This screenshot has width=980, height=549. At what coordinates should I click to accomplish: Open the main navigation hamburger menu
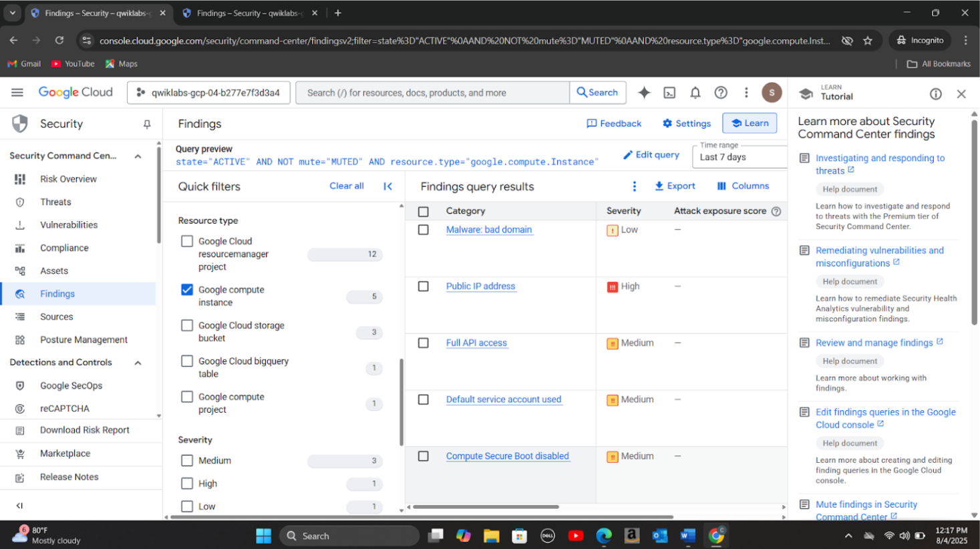pos(17,93)
